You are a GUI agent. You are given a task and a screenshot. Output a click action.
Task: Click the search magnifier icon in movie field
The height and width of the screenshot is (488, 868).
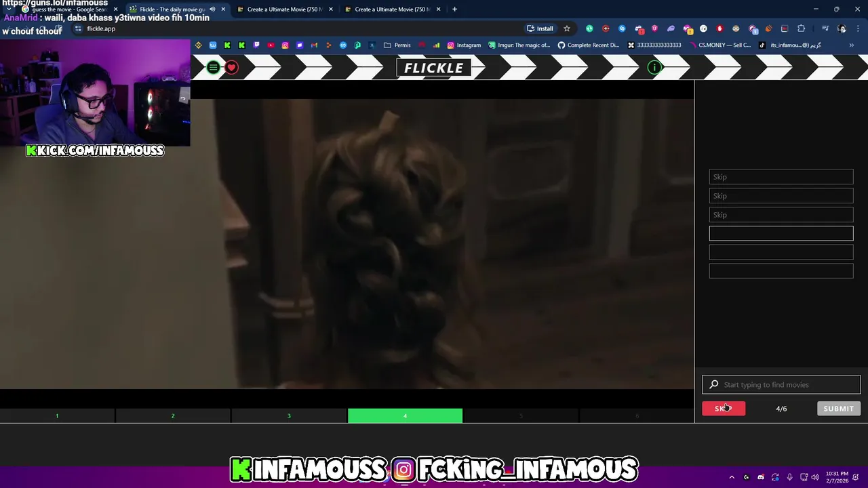click(713, 385)
